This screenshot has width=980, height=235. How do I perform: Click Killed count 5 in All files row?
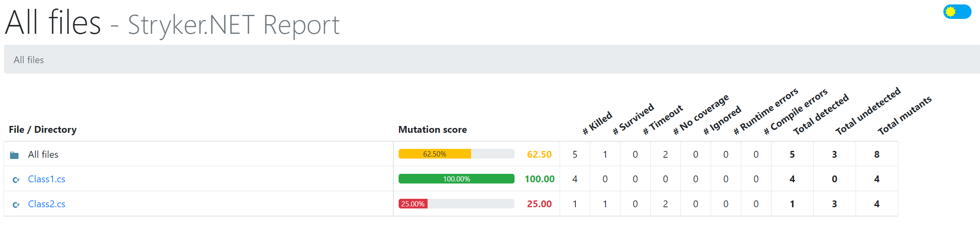coord(575,154)
